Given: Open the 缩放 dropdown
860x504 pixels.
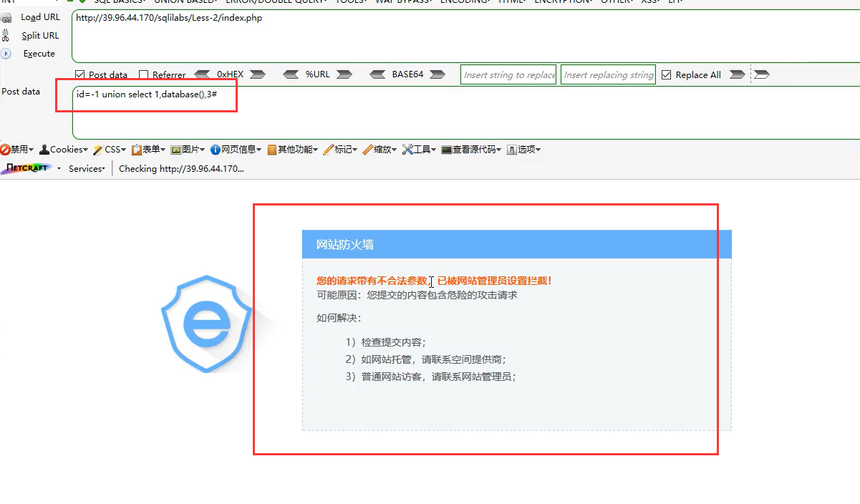Looking at the screenshot, I should click(x=380, y=150).
